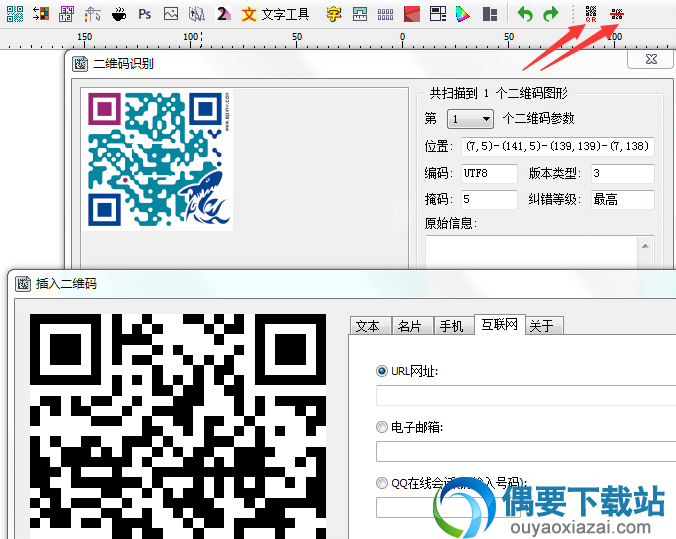Select the 电子邮箱 radio button
The height and width of the screenshot is (539, 676).
point(382,427)
